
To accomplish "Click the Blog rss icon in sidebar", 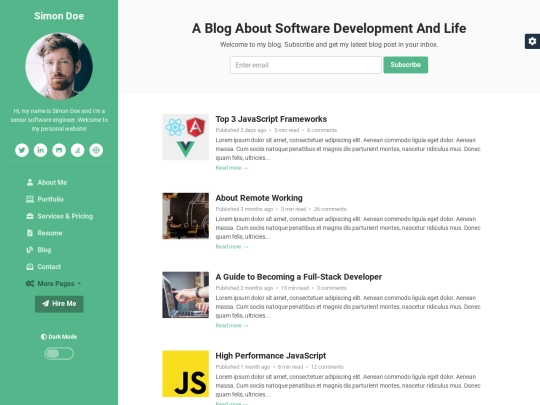I will tap(30, 250).
